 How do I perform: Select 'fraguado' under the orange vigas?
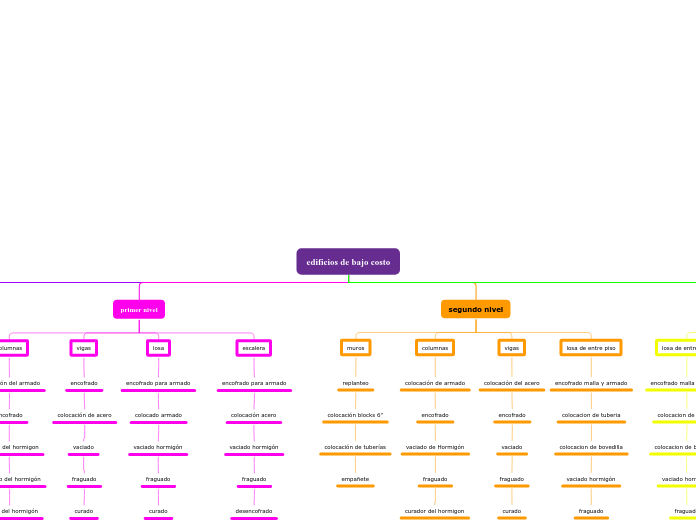(512, 479)
